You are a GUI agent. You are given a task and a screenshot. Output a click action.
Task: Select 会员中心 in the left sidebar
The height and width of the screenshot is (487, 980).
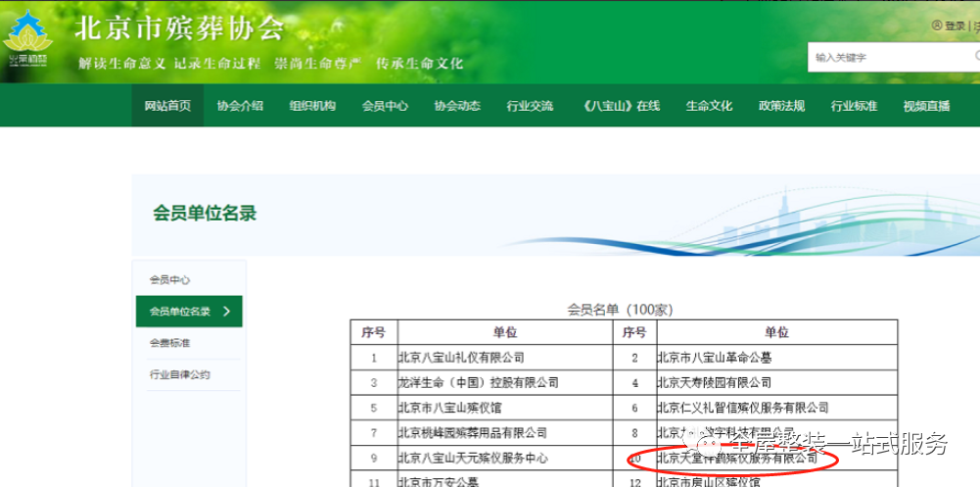point(170,280)
